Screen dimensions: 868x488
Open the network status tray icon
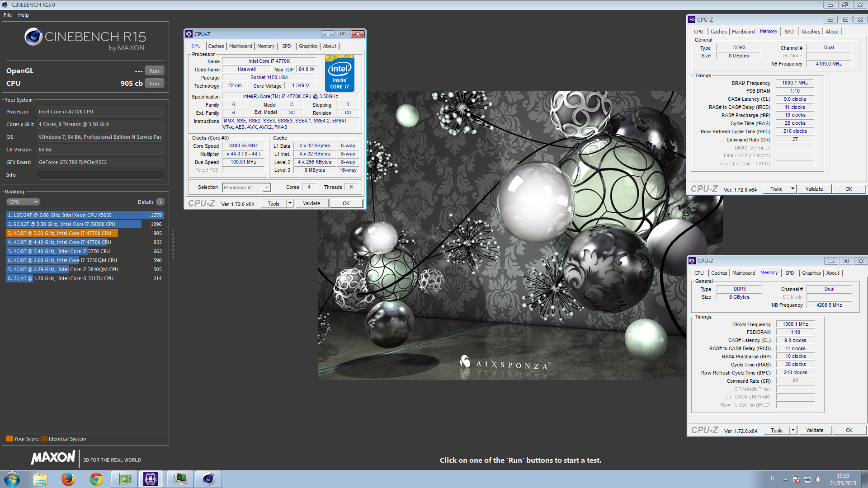click(x=807, y=479)
